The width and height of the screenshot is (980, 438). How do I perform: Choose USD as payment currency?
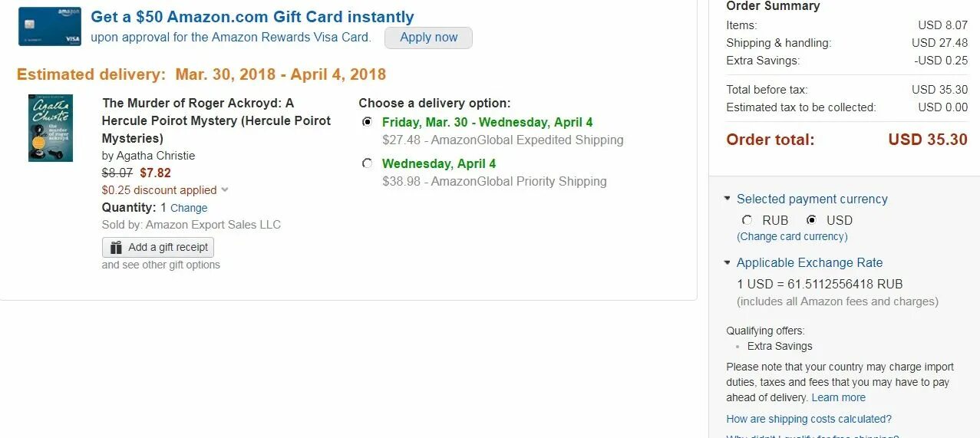point(811,220)
